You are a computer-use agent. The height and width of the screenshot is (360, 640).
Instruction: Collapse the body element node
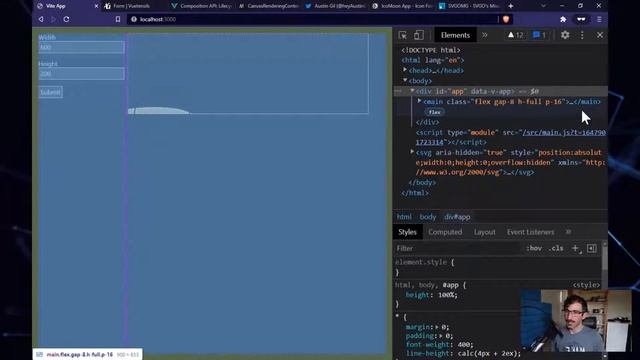[405, 80]
